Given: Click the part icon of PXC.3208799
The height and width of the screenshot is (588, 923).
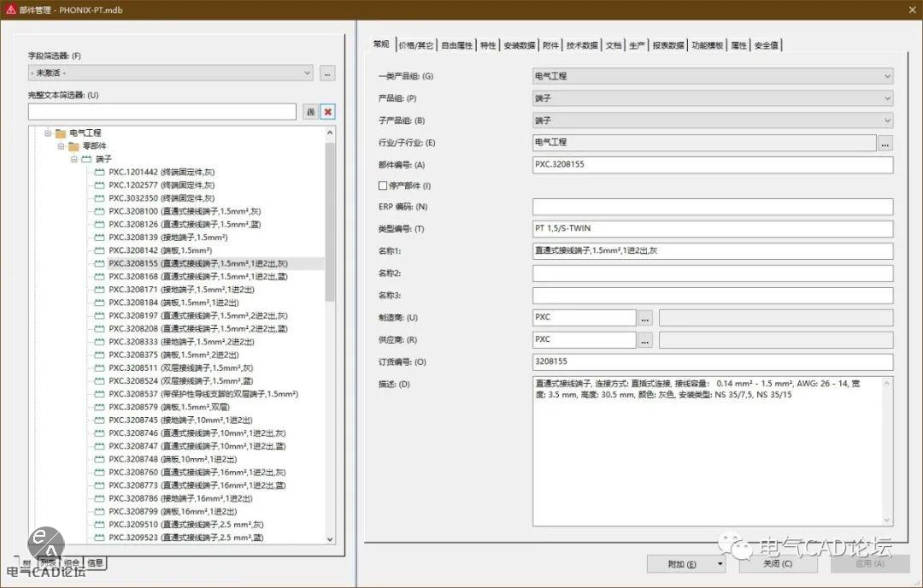Looking at the screenshot, I should pos(99,511).
